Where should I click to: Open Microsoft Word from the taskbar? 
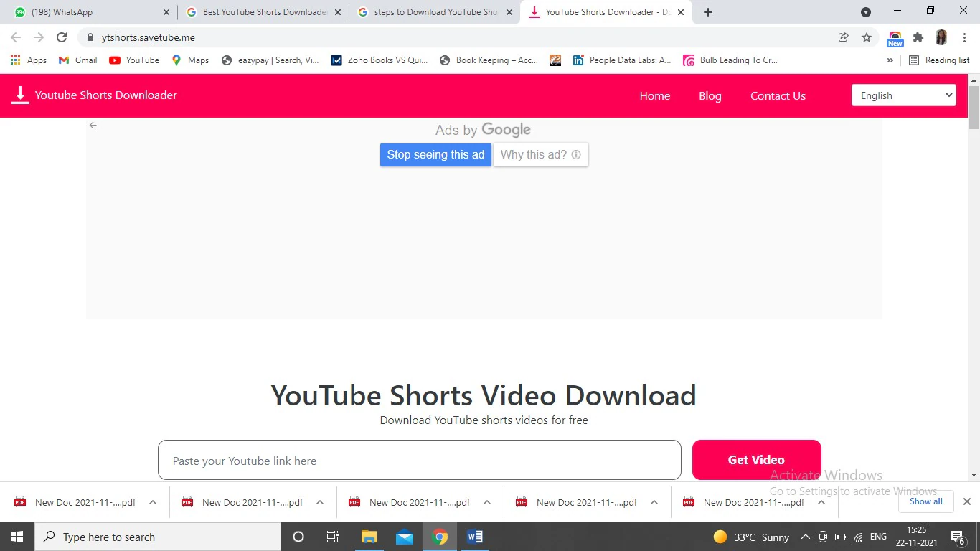475,537
